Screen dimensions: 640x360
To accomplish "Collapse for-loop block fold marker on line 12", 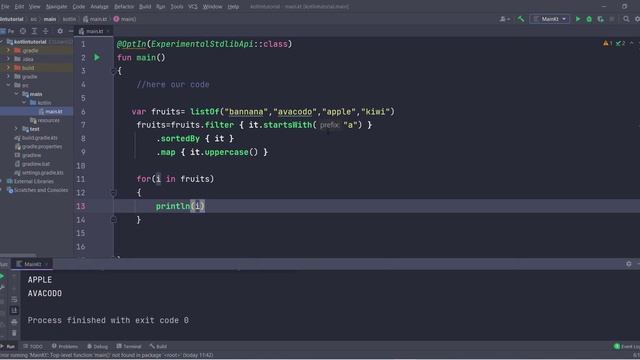I will point(114,193).
